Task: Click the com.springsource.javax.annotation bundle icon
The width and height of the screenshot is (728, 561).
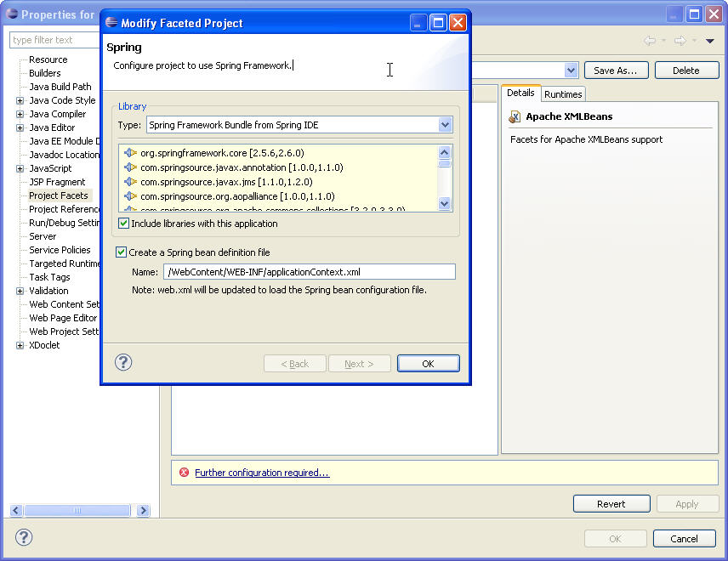Action: coord(130,167)
